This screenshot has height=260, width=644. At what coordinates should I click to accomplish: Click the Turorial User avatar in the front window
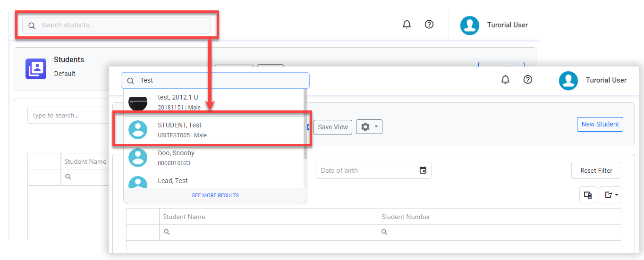[x=568, y=80]
